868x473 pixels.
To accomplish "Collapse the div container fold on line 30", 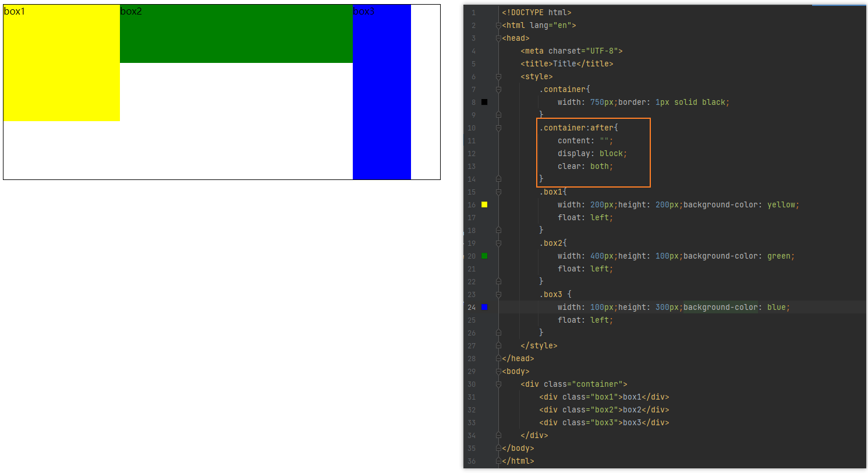I will 498,384.
